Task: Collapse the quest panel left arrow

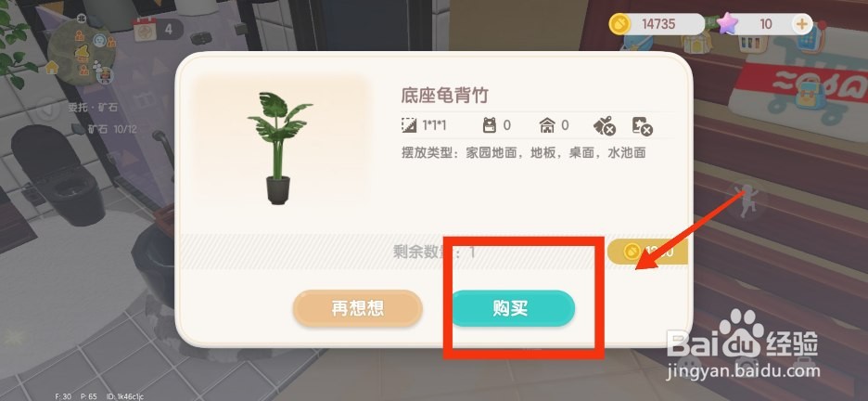Action: coord(48,108)
